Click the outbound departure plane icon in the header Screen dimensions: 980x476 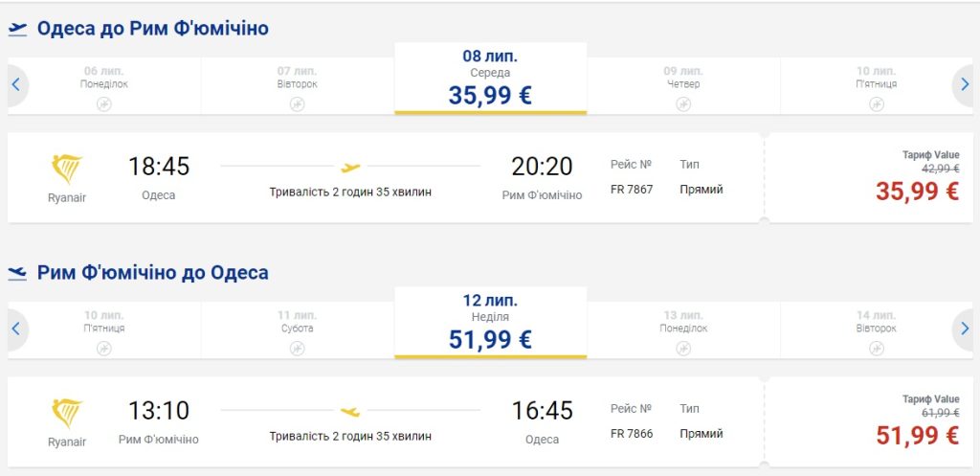click(17, 29)
